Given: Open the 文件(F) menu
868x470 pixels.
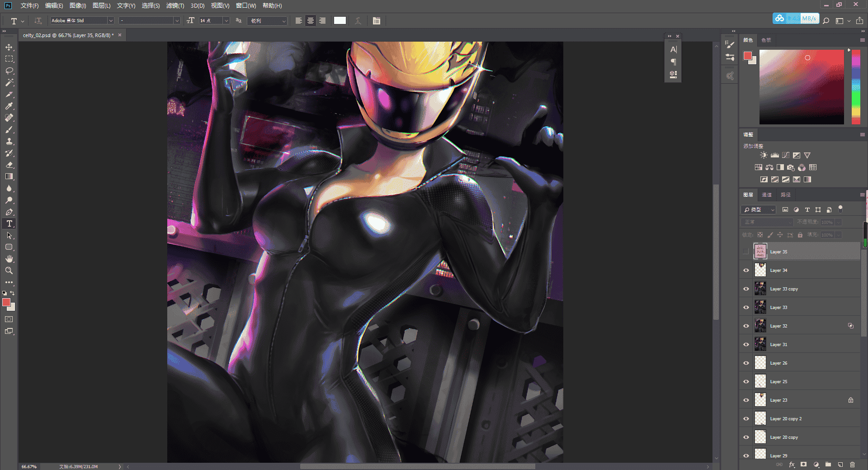Looking at the screenshot, I should pyautogui.click(x=29, y=5).
